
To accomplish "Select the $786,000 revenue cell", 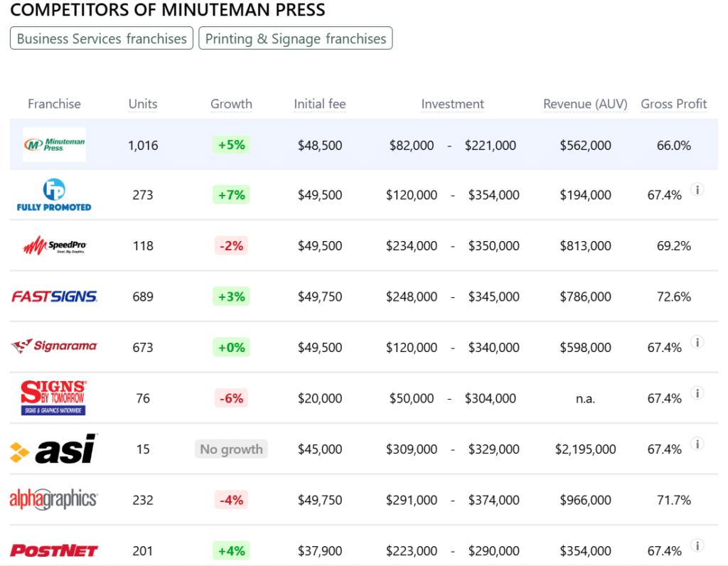I will 586,297.
